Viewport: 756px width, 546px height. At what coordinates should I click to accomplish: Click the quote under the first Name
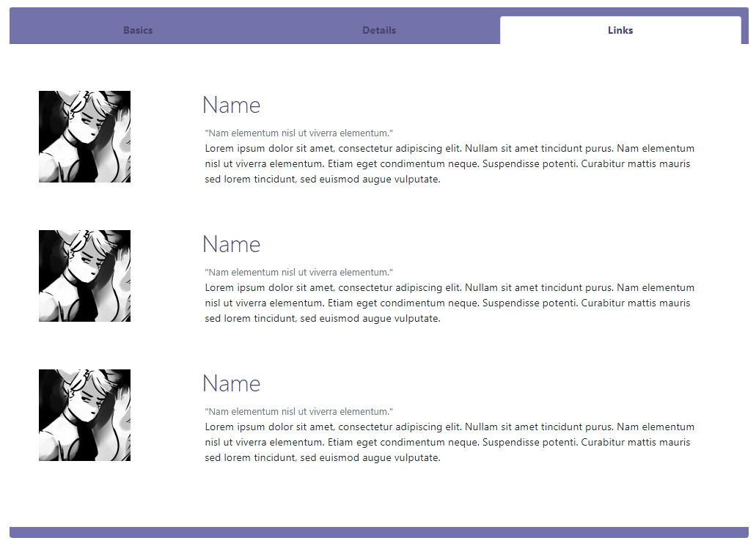click(x=299, y=133)
